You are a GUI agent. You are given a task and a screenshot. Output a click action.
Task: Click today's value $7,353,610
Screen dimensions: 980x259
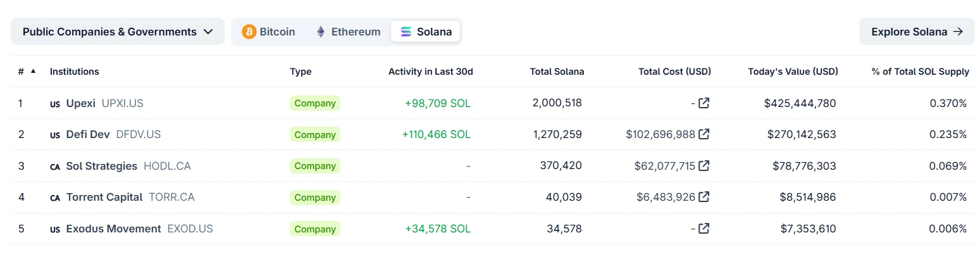pyautogui.click(x=808, y=229)
